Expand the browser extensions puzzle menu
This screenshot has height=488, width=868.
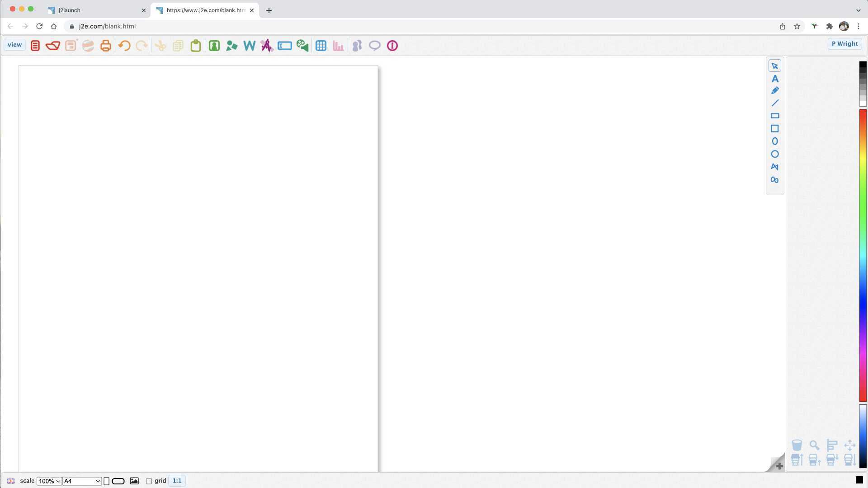[830, 26]
